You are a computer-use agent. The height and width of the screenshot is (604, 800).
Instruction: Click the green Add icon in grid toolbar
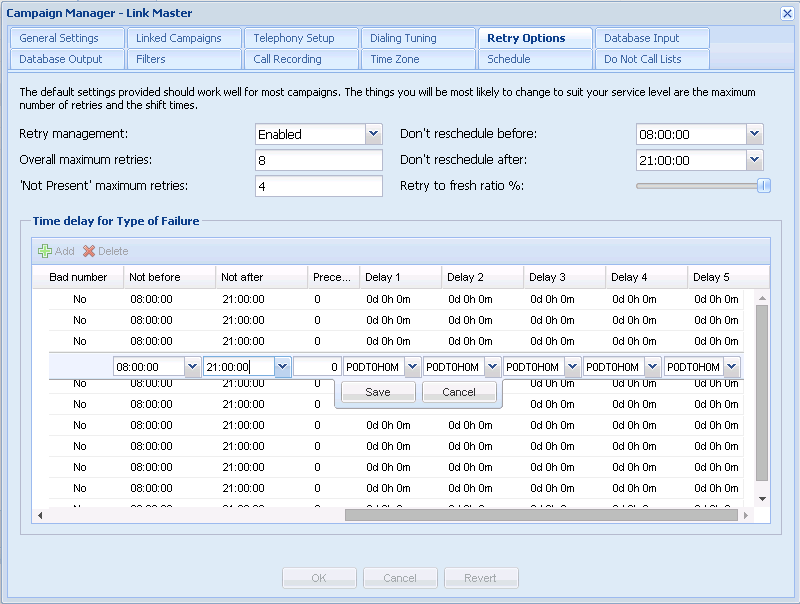44,251
